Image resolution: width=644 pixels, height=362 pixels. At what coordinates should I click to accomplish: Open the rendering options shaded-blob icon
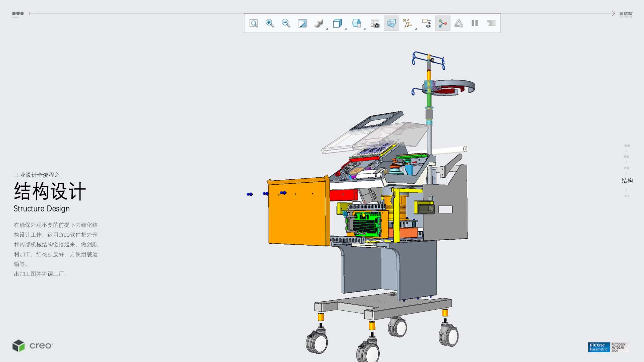pyautogui.click(x=318, y=23)
